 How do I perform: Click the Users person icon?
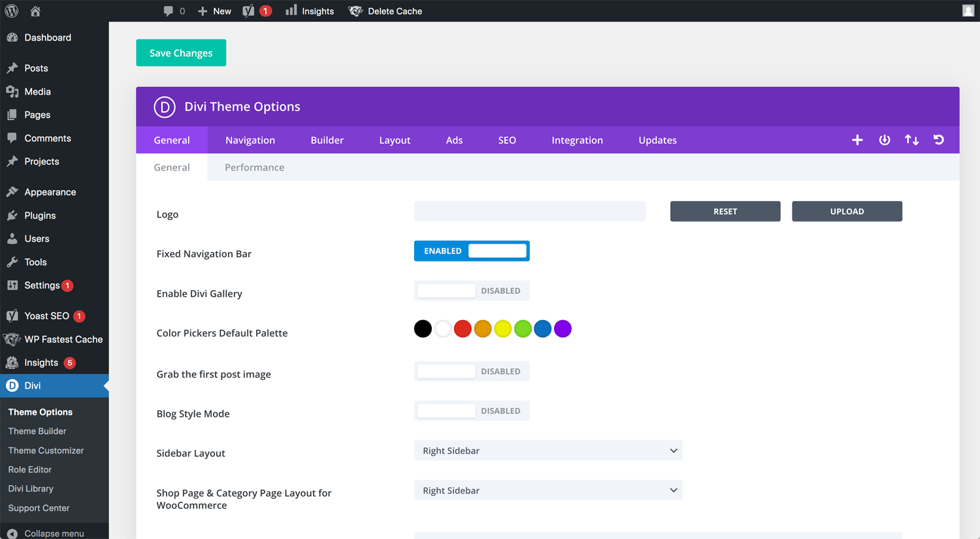coord(12,238)
